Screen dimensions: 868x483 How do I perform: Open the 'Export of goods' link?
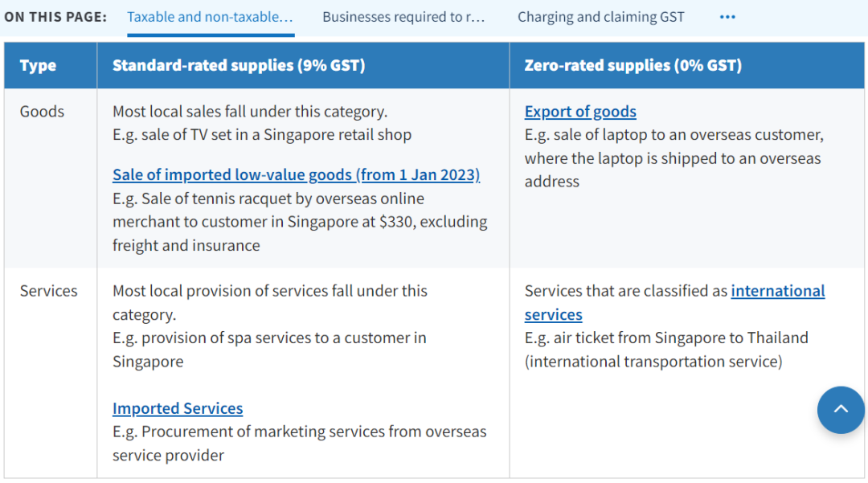click(x=580, y=112)
